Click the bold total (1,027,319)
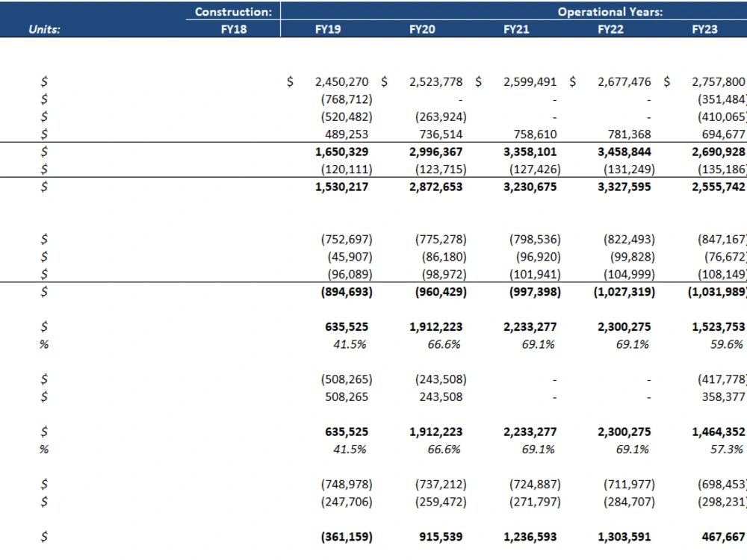This screenshot has width=747, height=560. (624, 292)
